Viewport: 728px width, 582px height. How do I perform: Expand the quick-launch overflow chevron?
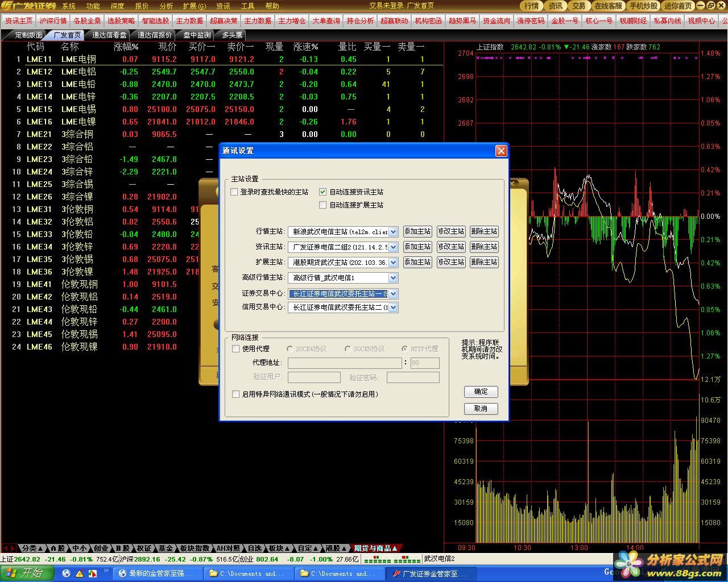coord(106,570)
